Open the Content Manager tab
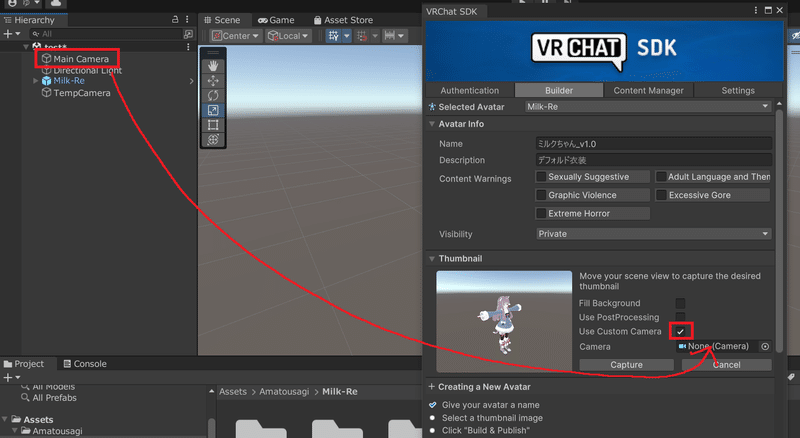Viewport: 800px width, 438px height. [648, 90]
